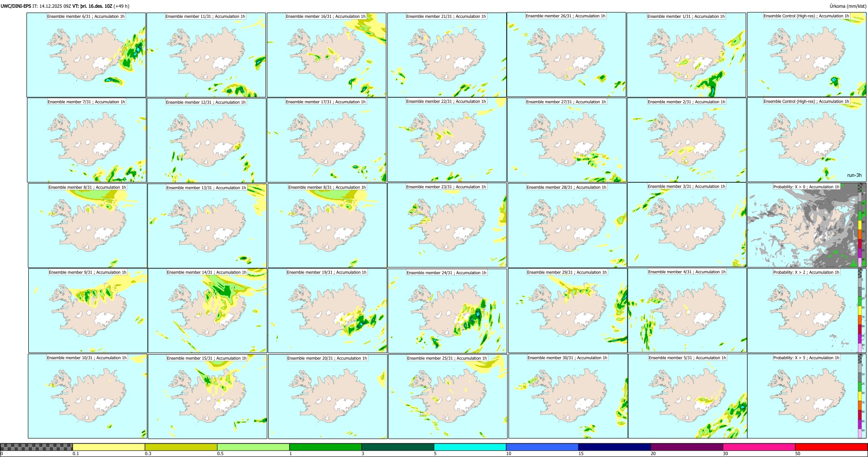
Task: Click the 'run-3h' text on control panel
Action: pyautogui.click(x=854, y=175)
